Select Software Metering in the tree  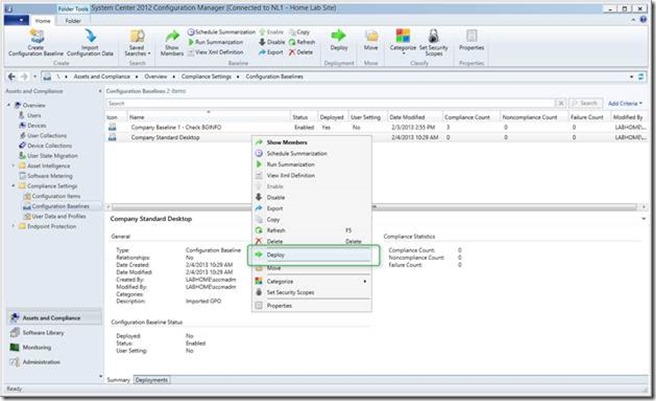tap(50, 176)
